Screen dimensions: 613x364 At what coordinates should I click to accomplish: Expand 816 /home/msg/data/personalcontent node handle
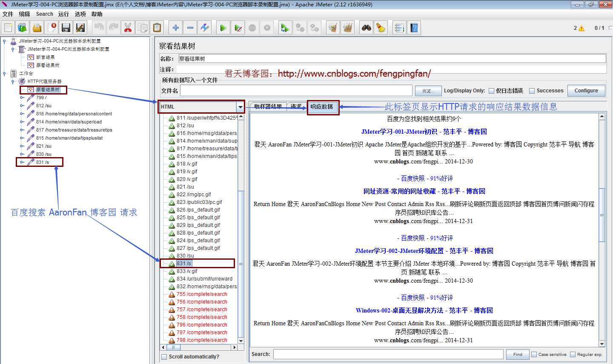coord(22,114)
